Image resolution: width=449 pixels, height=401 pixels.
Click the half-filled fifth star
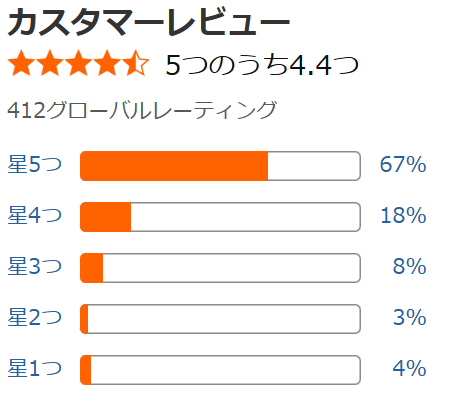136,63
